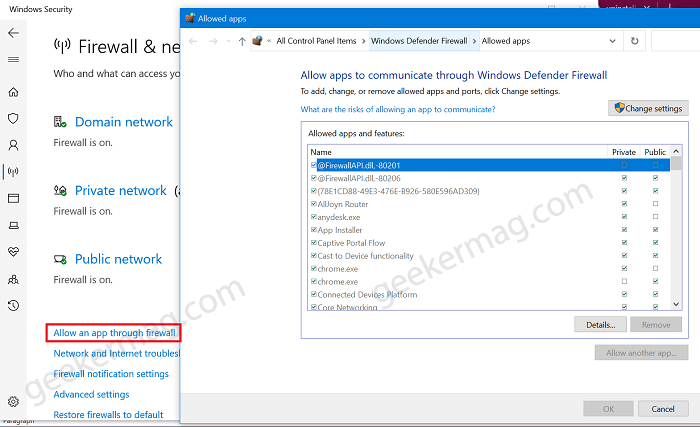Select Firewall & network protection sidebar icon
This screenshot has width=700, height=427.
[13, 172]
